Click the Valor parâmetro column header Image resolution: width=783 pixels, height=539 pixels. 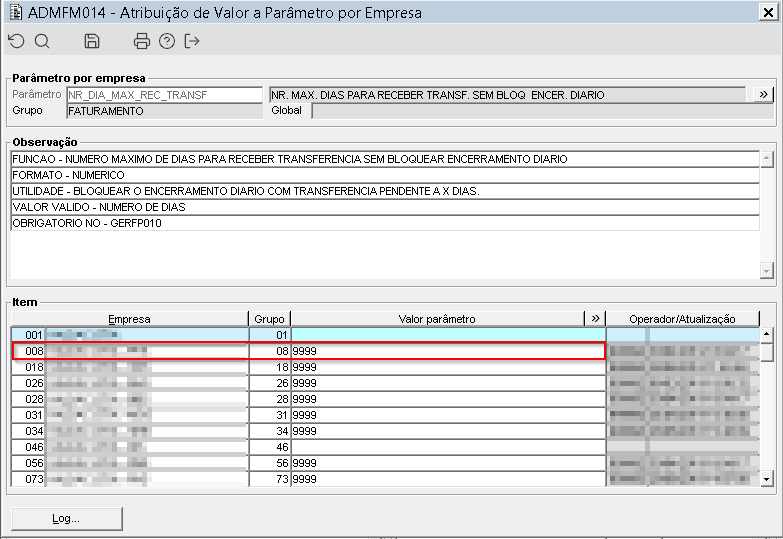click(x=437, y=319)
